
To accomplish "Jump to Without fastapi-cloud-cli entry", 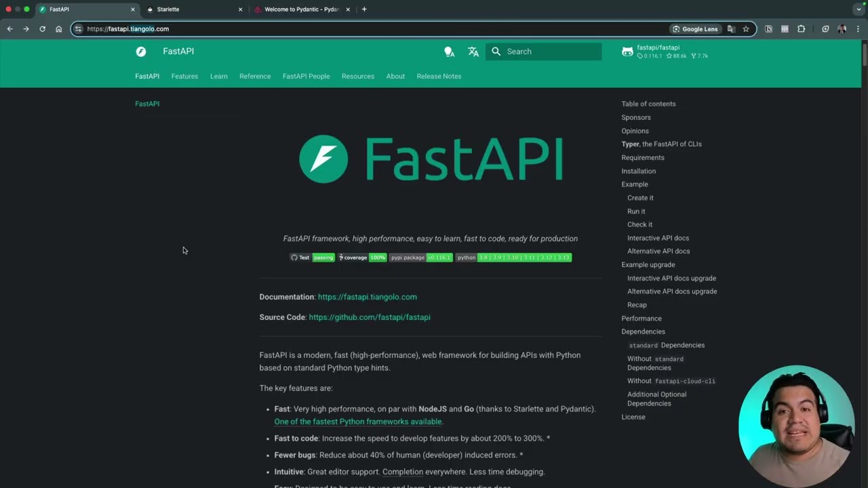I will point(671,381).
